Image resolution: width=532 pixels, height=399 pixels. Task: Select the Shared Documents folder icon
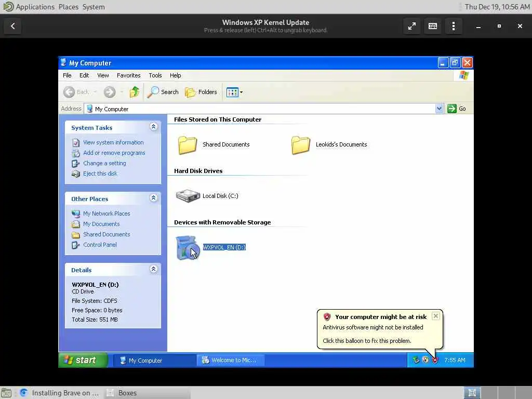pos(187,145)
